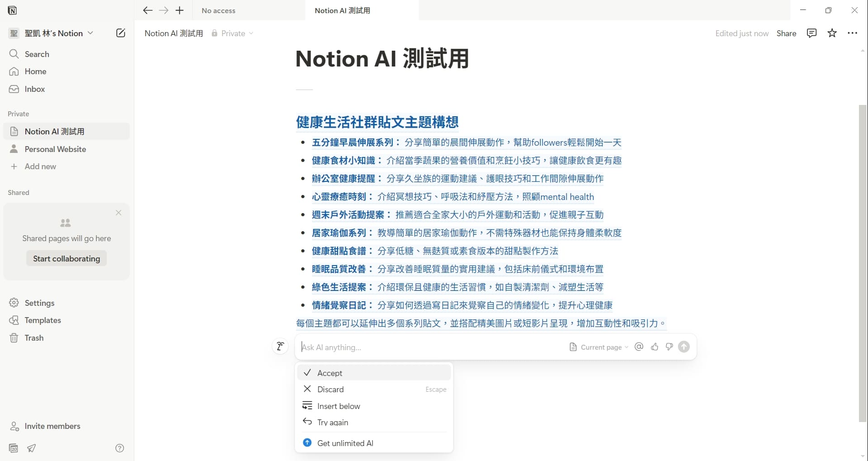868x461 pixels.
Task: Expand the workspace switcher chevron
Action: coord(91,33)
